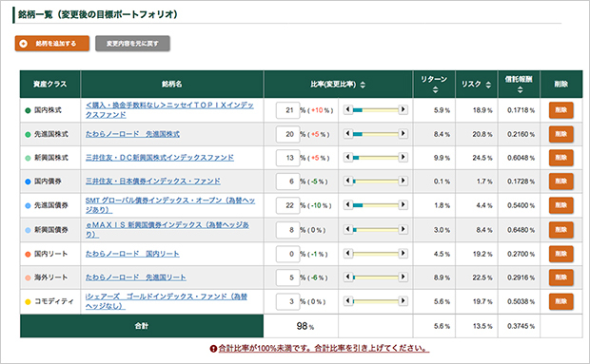
Task: Open SMTグローバル債券インデックス・オープン link
Action: pos(170,205)
